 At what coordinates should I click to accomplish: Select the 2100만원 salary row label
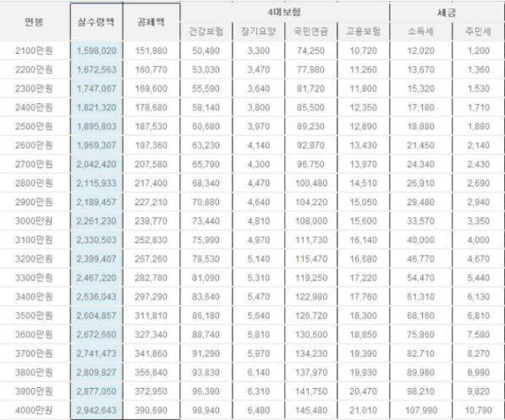34,51
